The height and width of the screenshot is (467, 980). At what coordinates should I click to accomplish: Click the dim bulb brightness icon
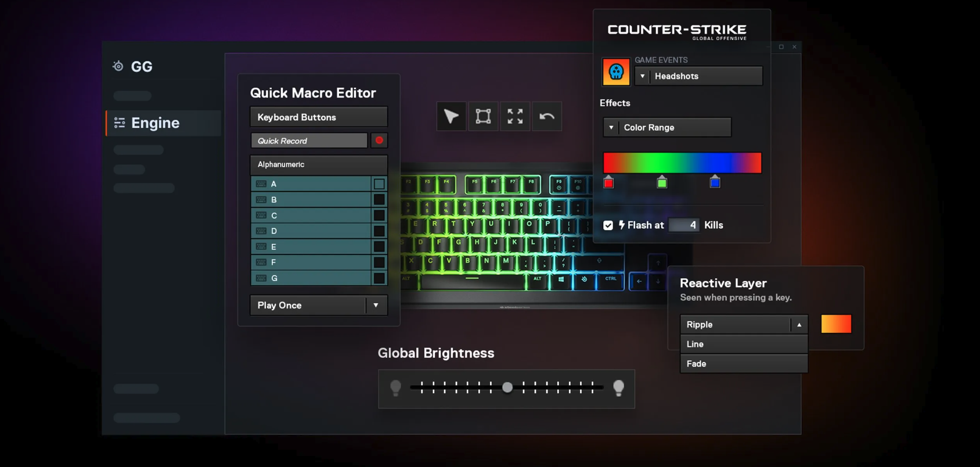pos(395,388)
